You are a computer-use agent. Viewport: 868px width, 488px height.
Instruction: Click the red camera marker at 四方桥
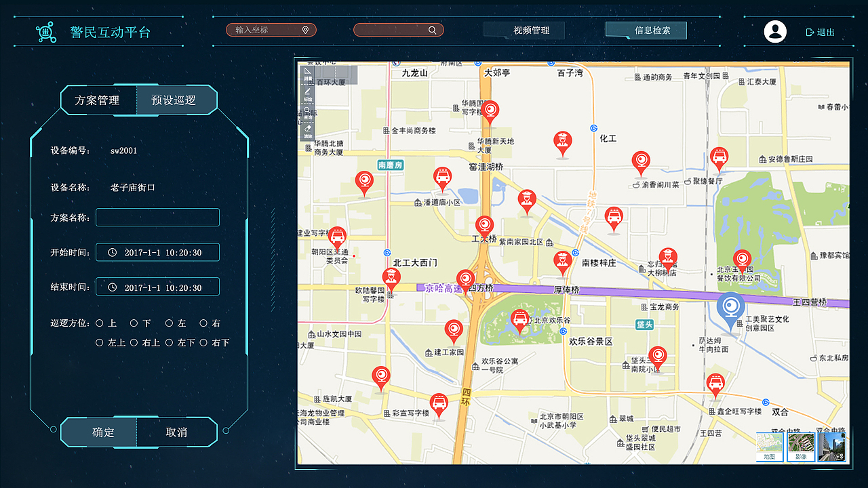tap(465, 280)
